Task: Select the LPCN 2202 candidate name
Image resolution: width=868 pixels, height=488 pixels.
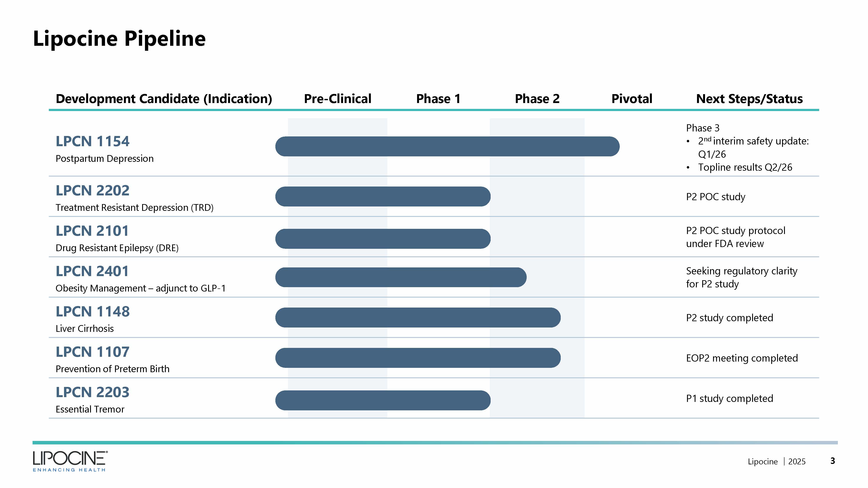Action: [92, 191]
